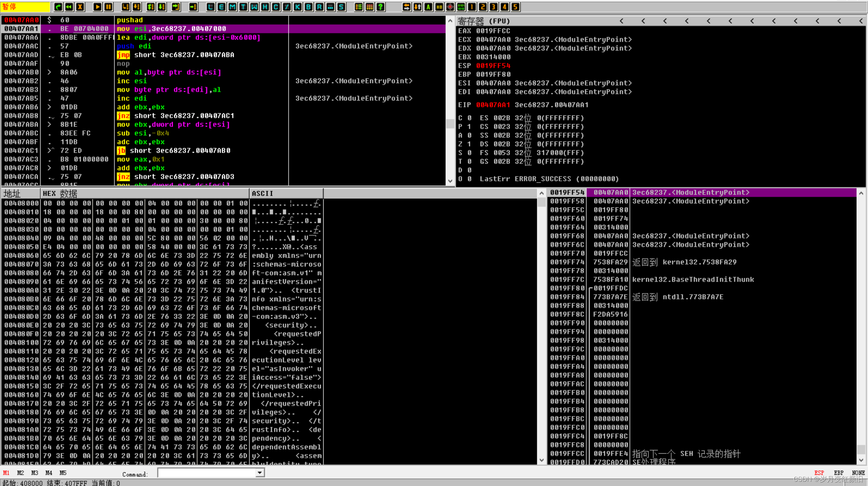
Task: Open the appearance grid icon
Action: tap(369, 7)
